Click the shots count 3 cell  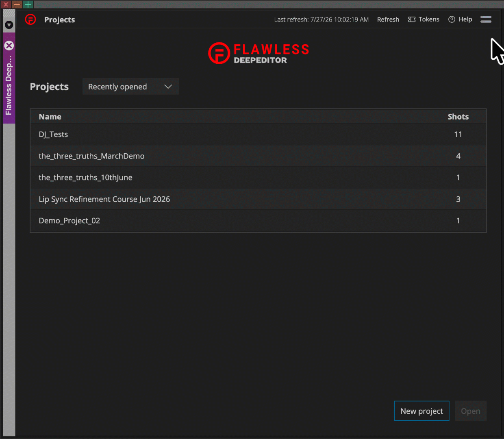pyautogui.click(x=458, y=199)
